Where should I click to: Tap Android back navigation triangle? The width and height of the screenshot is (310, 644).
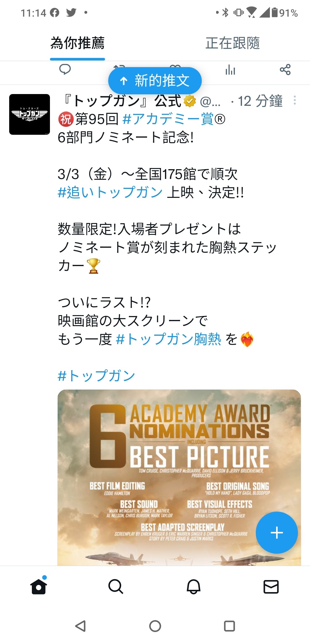[x=80, y=626]
